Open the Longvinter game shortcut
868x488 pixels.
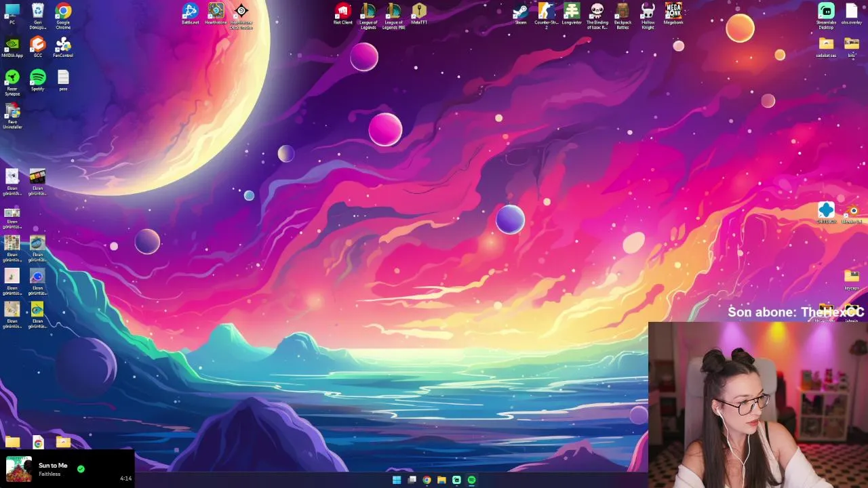click(x=572, y=14)
